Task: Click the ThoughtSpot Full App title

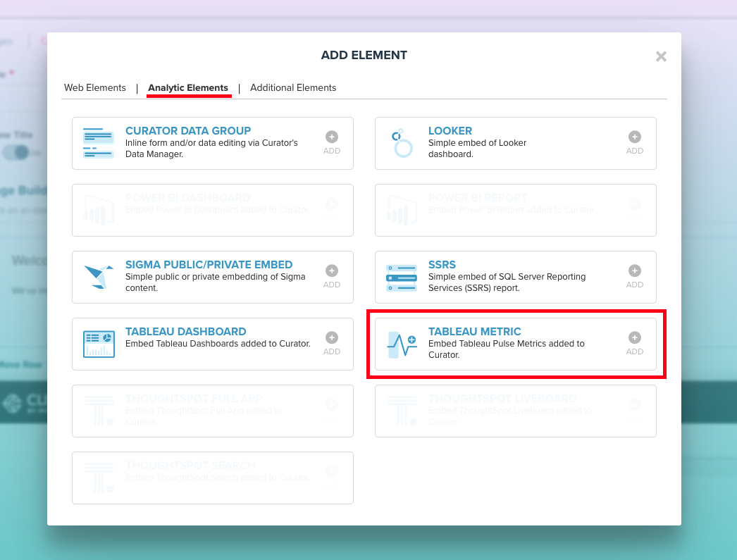Action: pos(194,399)
